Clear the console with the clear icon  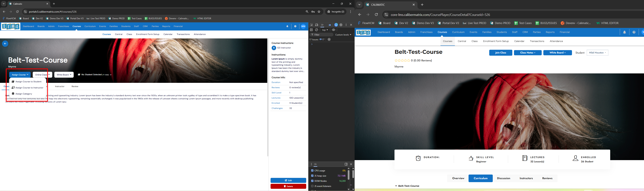tap(317, 30)
